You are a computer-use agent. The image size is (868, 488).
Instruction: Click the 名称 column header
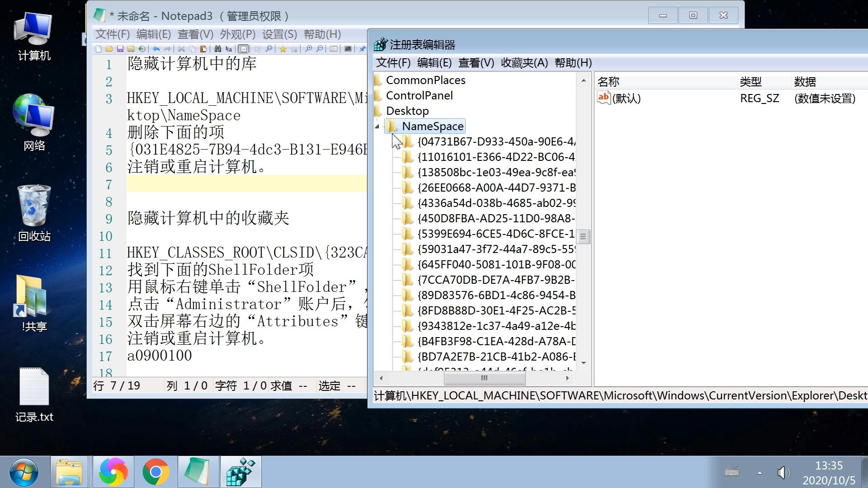pyautogui.click(x=608, y=82)
